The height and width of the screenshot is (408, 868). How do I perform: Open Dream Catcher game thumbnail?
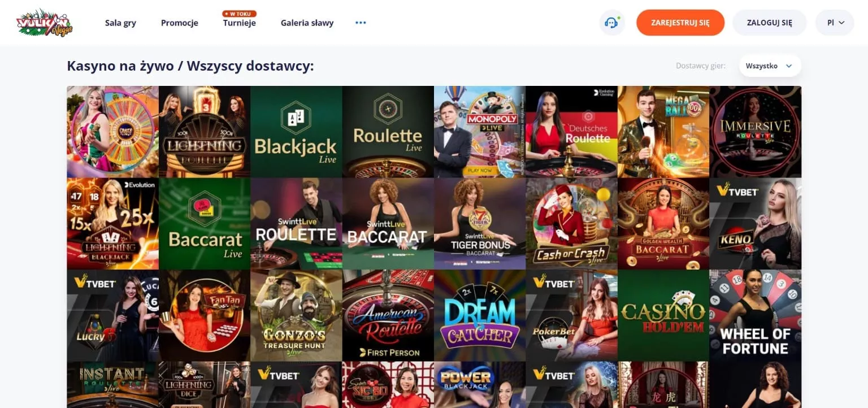pos(480,315)
